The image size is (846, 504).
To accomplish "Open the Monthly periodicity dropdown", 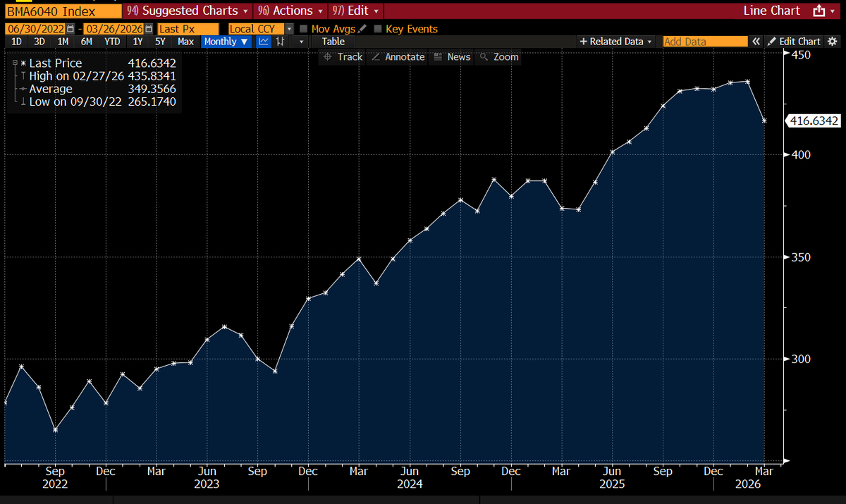I will tap(226, 42).
